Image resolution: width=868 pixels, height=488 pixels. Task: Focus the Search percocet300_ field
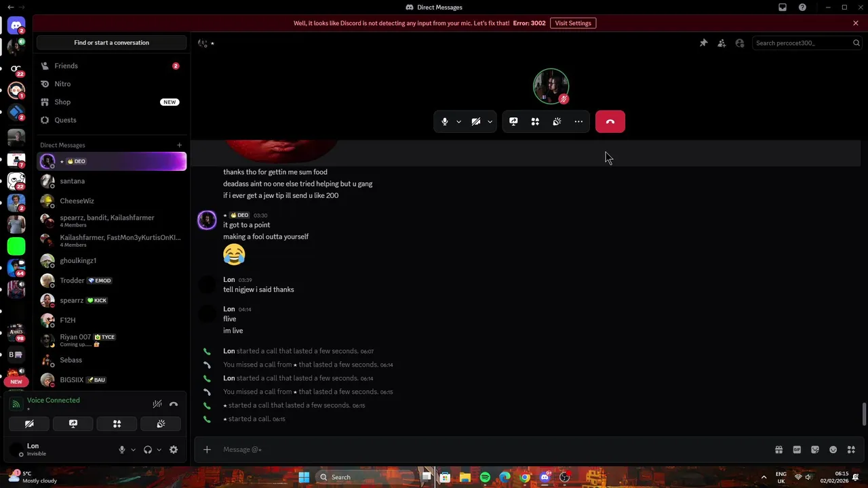[806, 43]
